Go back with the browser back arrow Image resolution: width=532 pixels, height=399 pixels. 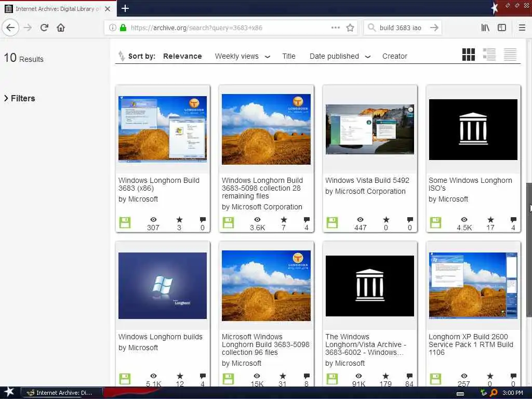(10, 28)
